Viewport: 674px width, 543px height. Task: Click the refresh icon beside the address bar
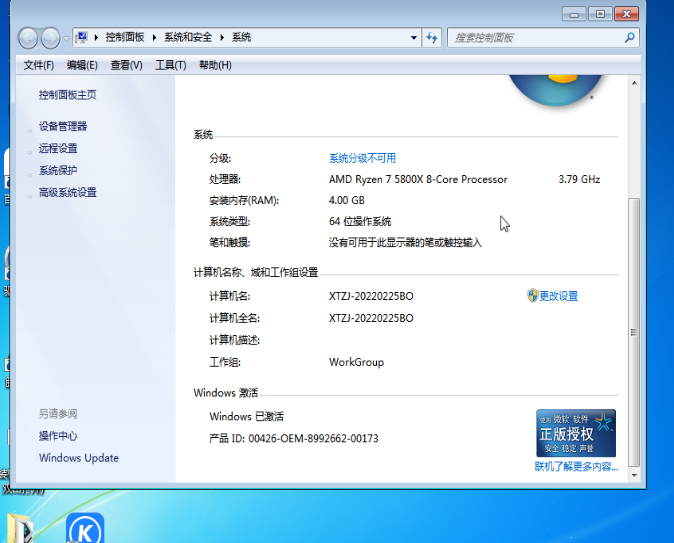432,38
